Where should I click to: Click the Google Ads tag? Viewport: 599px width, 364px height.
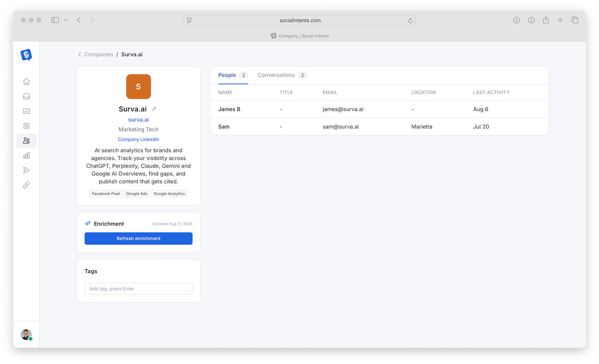137,194
